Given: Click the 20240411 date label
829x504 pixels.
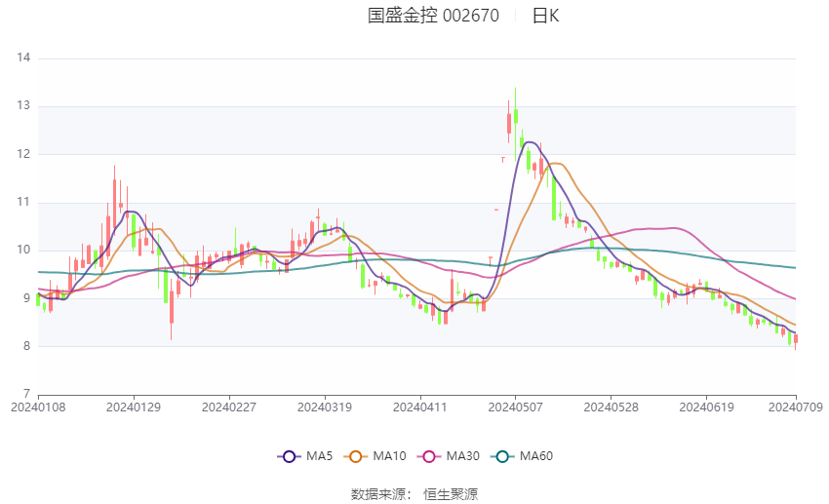Looking at the screenshot, I should click(x=419, y=407).
